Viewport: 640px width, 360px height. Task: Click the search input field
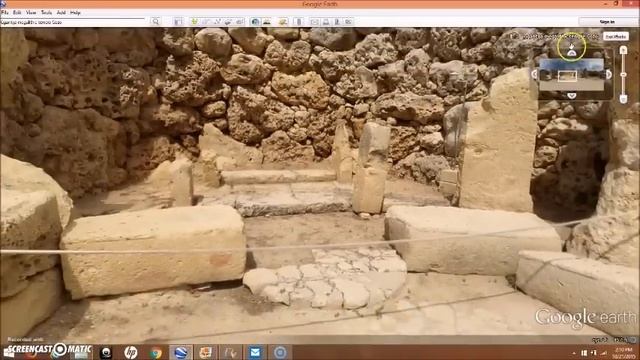[x=73, y=22]
